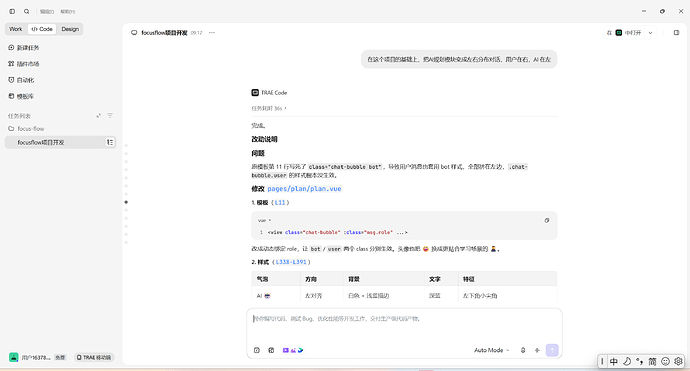This screenshot has height=371, width=690.
Task: Open the three-dot menu beside chat title
Action: coord(212,33)
